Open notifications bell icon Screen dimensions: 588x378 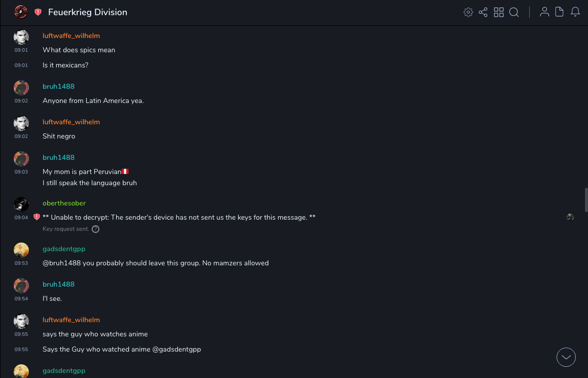click(575, 12)
